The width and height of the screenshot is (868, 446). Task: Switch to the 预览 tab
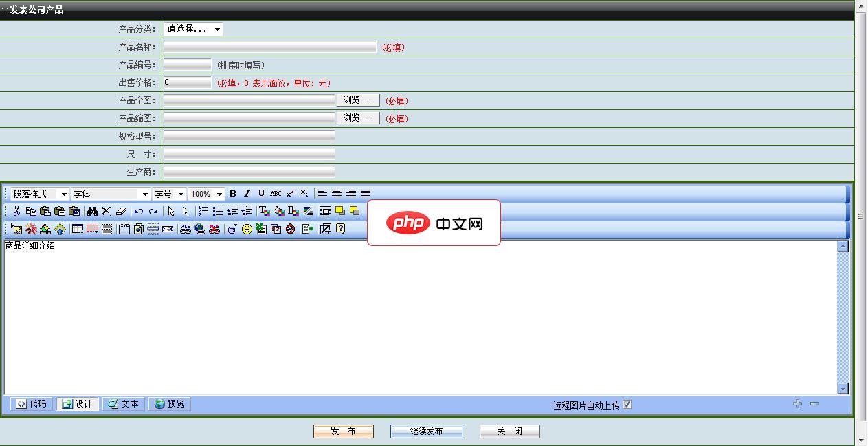coord(169,404)
